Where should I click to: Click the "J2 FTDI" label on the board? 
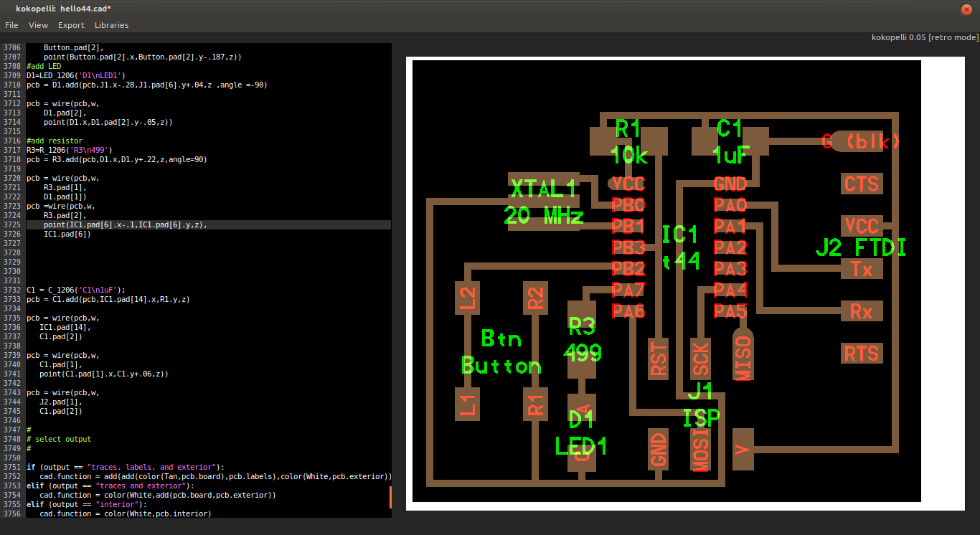[861, 248]
